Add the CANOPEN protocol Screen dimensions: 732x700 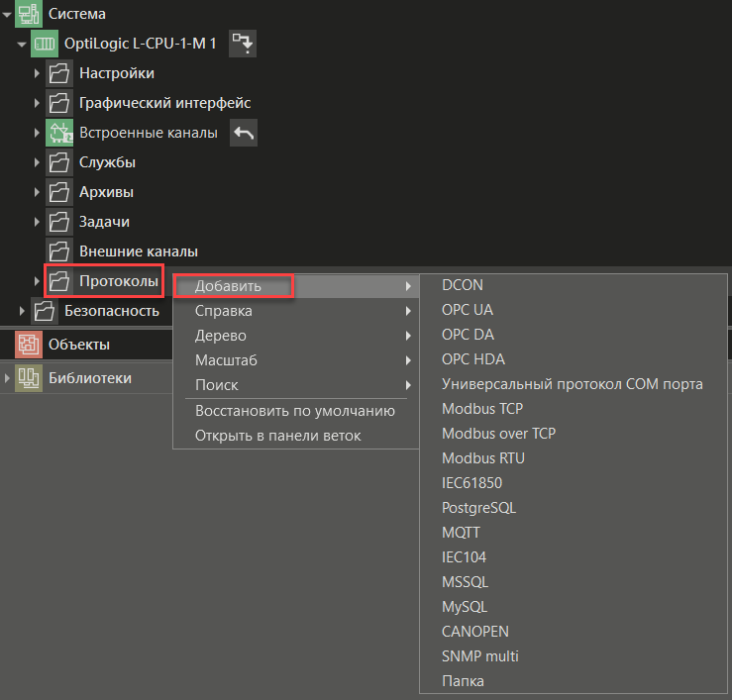574,632
